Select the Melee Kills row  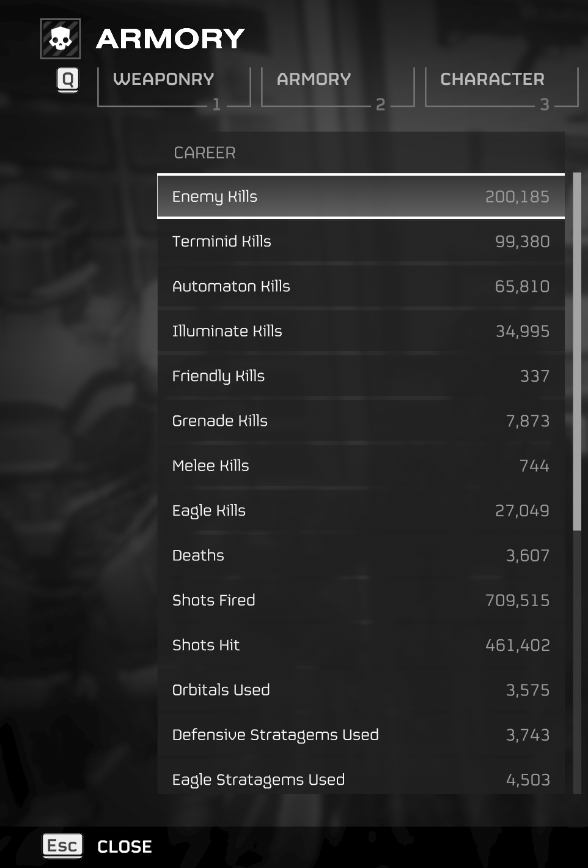361,466
